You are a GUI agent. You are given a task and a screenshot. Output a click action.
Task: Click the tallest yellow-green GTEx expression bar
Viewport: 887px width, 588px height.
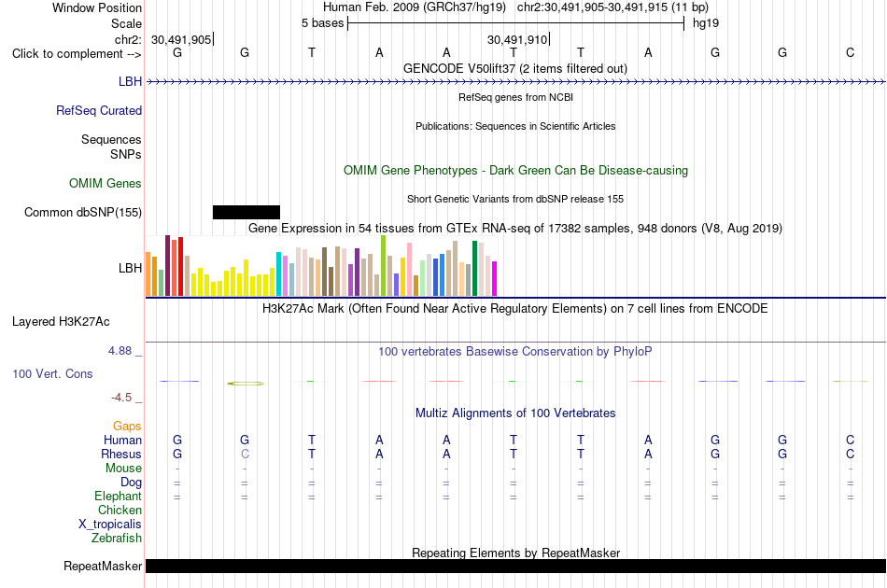tap(383, 265)
